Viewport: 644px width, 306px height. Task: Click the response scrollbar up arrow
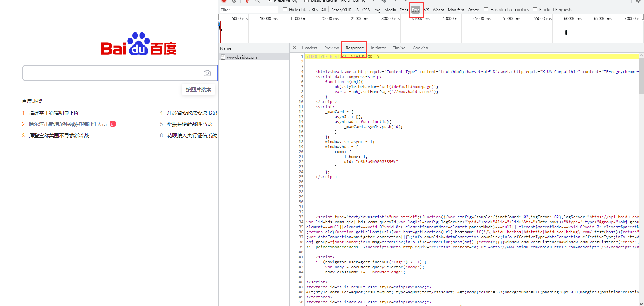tap(641, 55)
